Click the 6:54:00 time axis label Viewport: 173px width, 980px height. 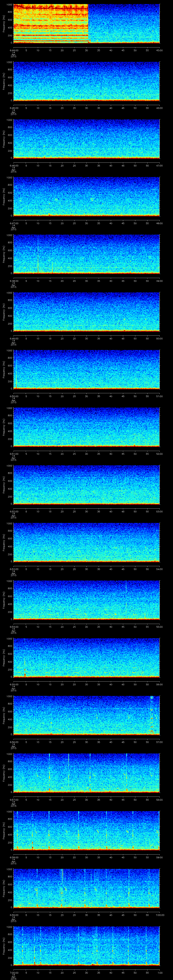point(14,627)
